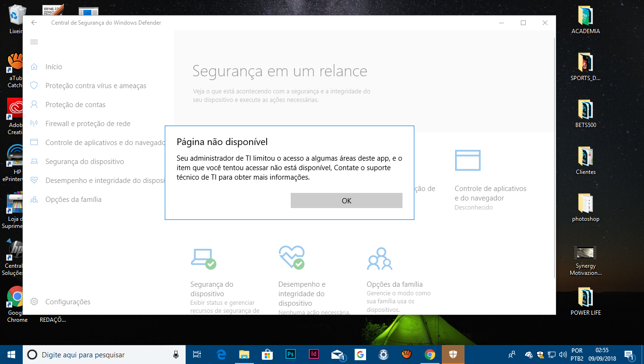
Task: Open Firewall e proteção de rede
Action: (x=88, y=124)
